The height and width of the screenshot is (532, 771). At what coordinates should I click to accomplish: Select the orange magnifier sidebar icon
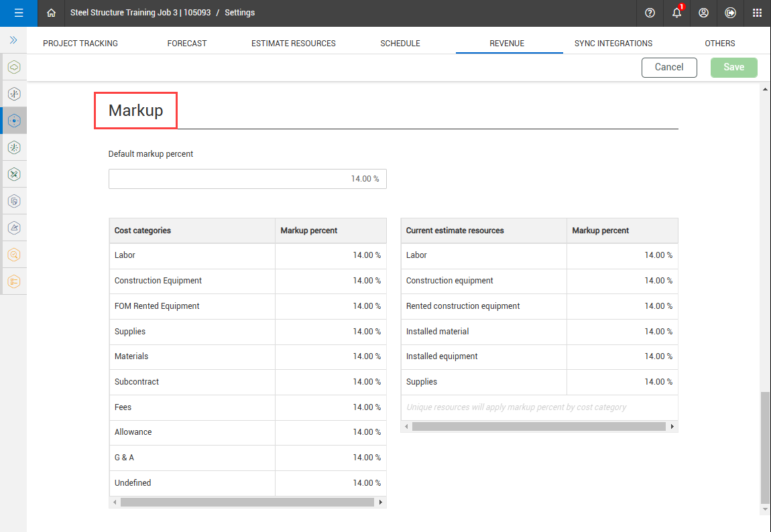14,255
